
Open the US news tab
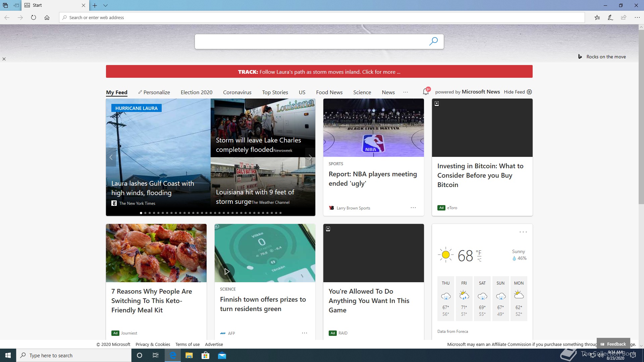pyautogui.click(x=302, y=92)
